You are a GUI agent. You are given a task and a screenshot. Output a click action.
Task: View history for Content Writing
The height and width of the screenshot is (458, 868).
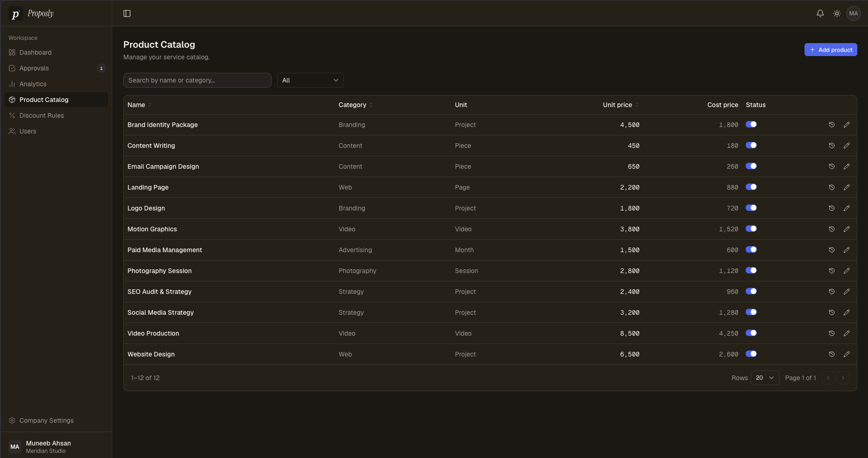point(832,146)
